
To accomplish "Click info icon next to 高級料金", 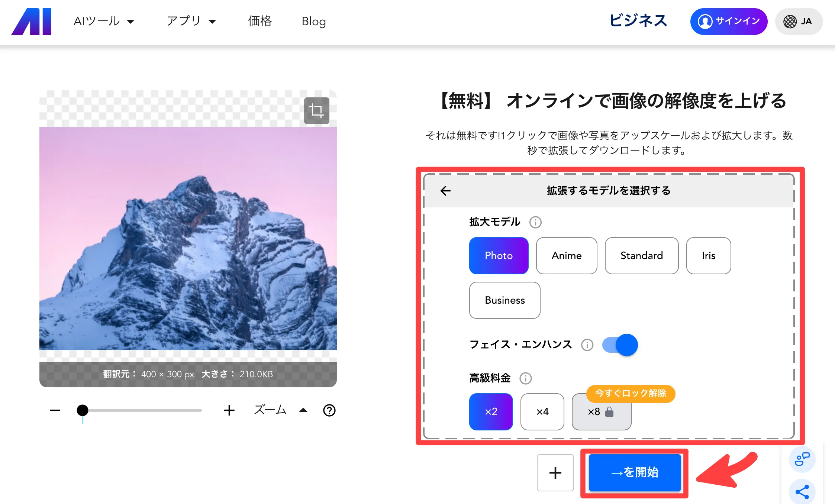I will point(525,378).
